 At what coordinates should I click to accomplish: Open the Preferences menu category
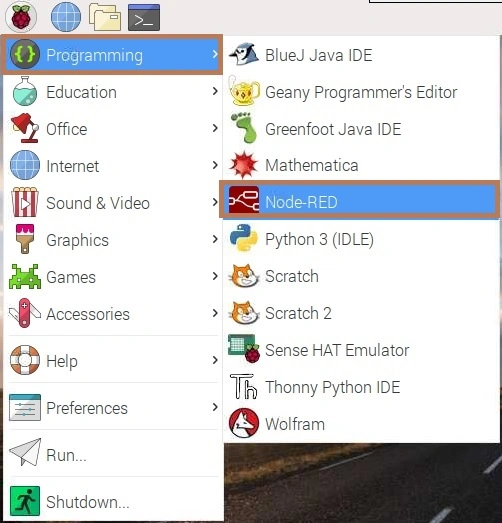(112, 408)
